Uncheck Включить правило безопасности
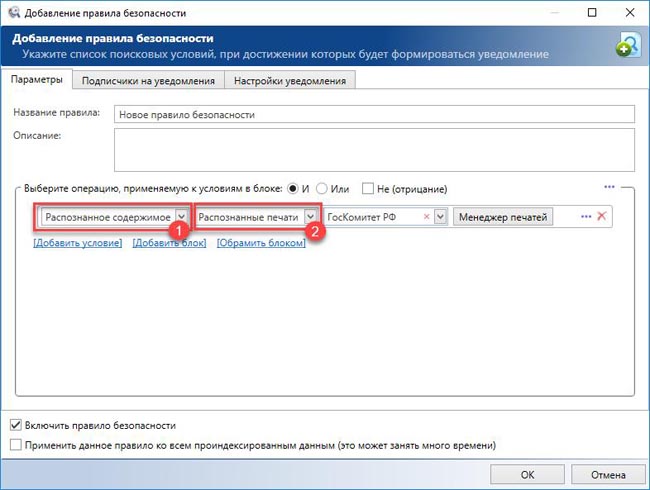The image size is (650, 490). (16, 425)
